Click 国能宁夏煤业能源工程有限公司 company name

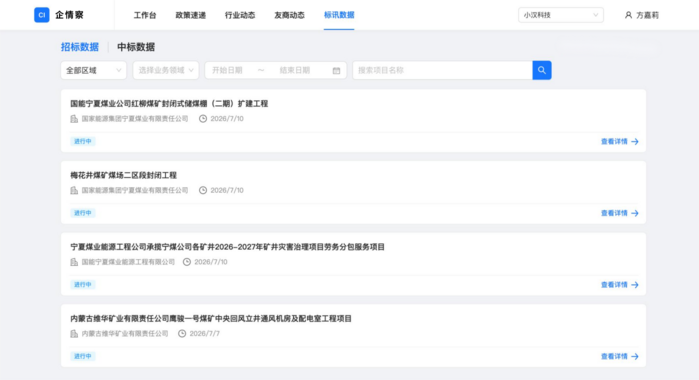coord(128,262)
